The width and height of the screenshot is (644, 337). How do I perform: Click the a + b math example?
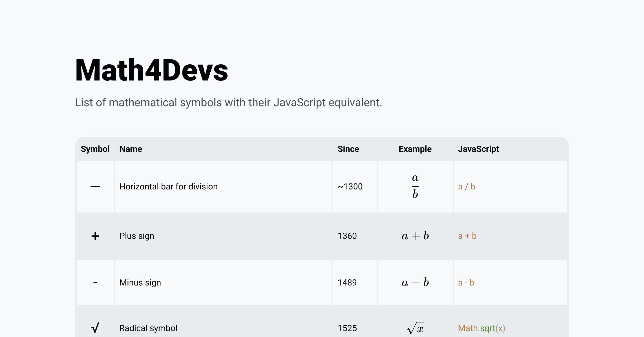(415, 236)
